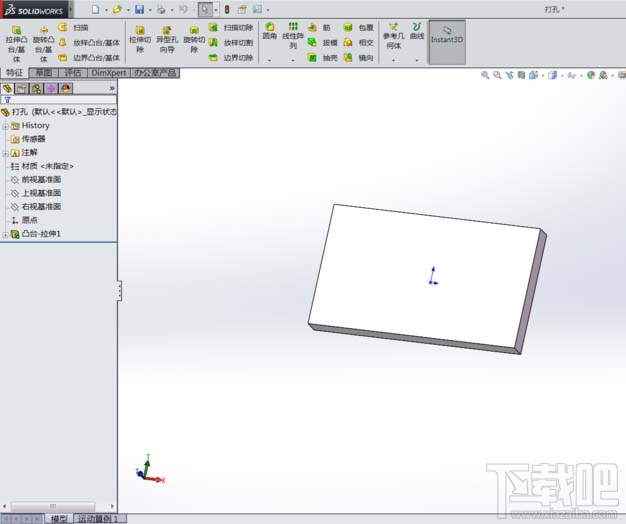Switch to the Office Products tab (办公室产品)
Viewport: 626px width, 524px height.
click(x=155, y=73)
